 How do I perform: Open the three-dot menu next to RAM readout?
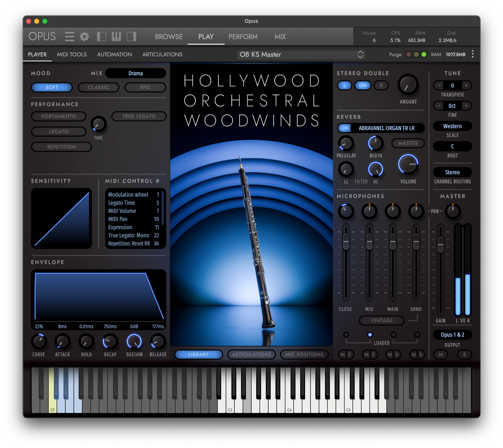click(x=473, y=54)
